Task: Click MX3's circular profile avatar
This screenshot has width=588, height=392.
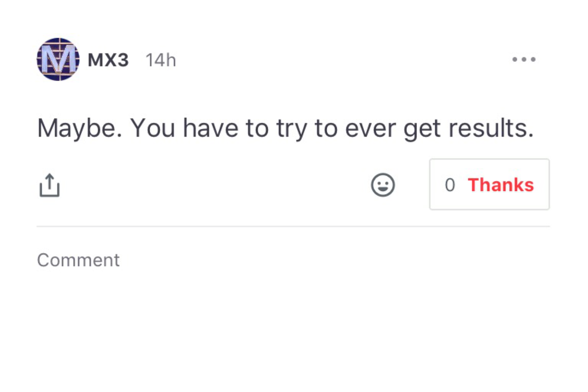Action: click(58, 59)
